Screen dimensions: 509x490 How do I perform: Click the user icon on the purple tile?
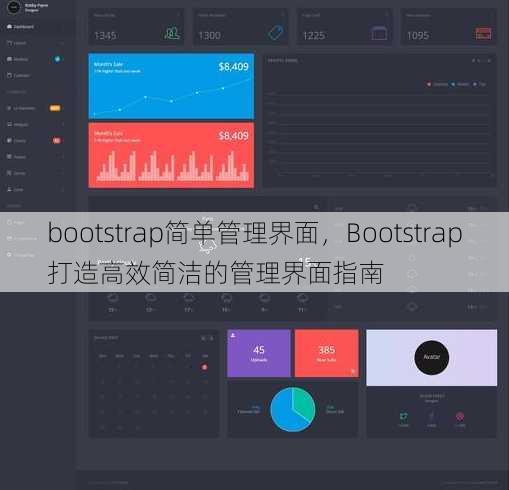click(233, 335)
